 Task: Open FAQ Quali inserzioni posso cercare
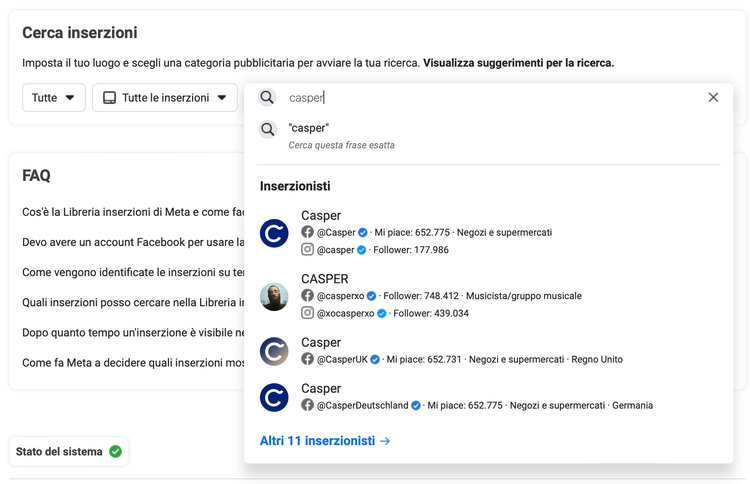pos(133,302)
